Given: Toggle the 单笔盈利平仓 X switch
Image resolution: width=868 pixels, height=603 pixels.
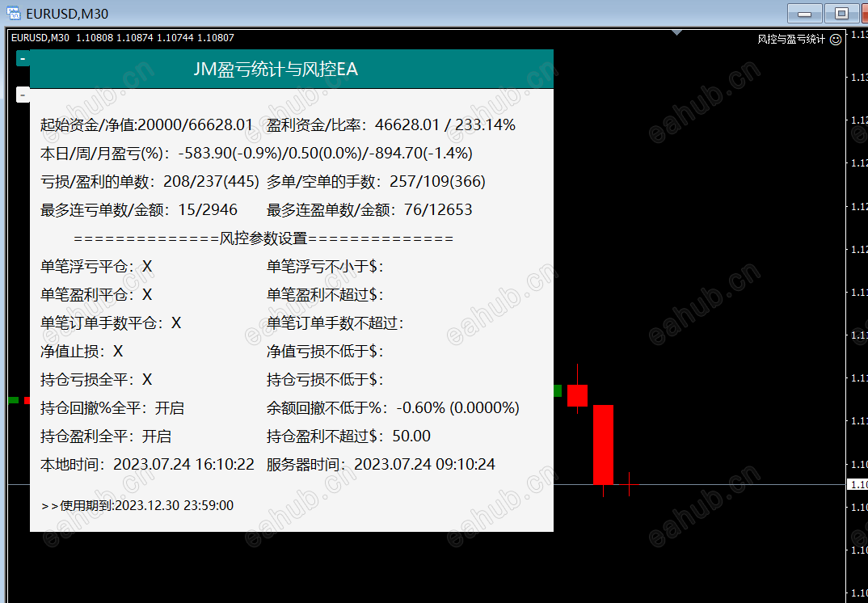Looking at the screenshot, I should point(147,295).
